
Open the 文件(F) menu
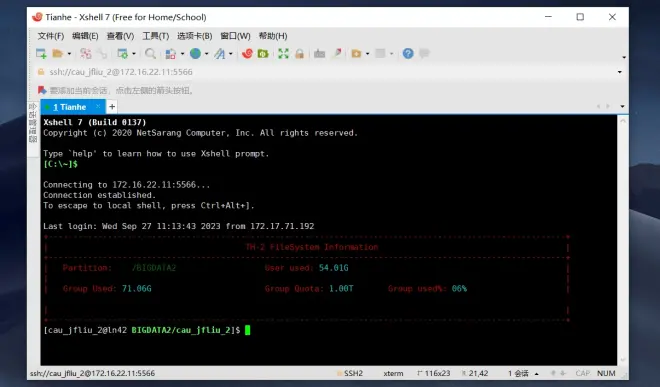point(51,36)
